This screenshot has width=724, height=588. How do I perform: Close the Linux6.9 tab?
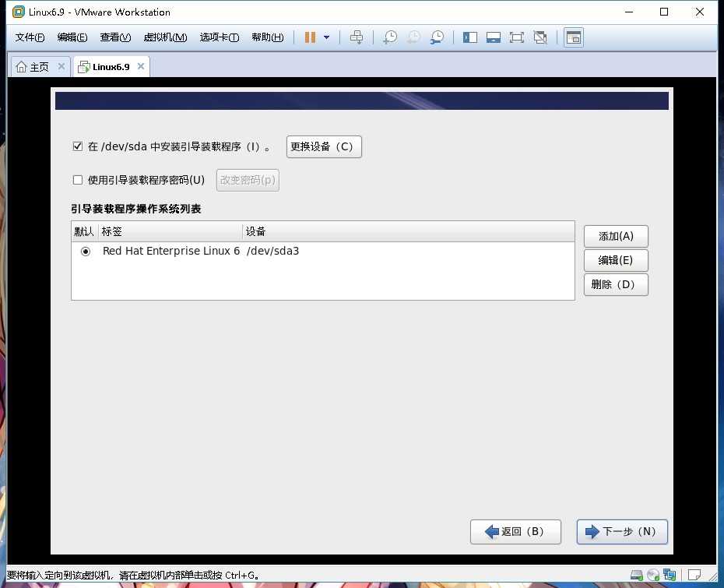(141, 66)
